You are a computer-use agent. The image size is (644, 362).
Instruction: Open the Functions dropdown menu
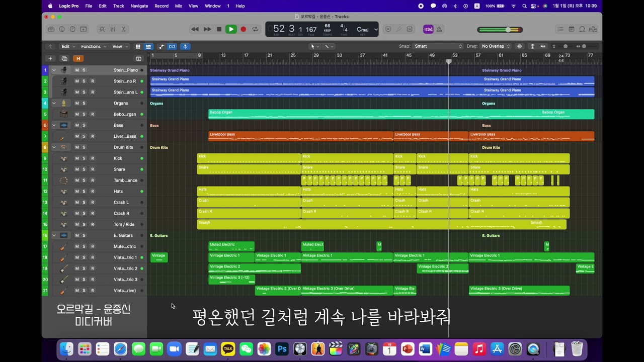coord(94,46)
